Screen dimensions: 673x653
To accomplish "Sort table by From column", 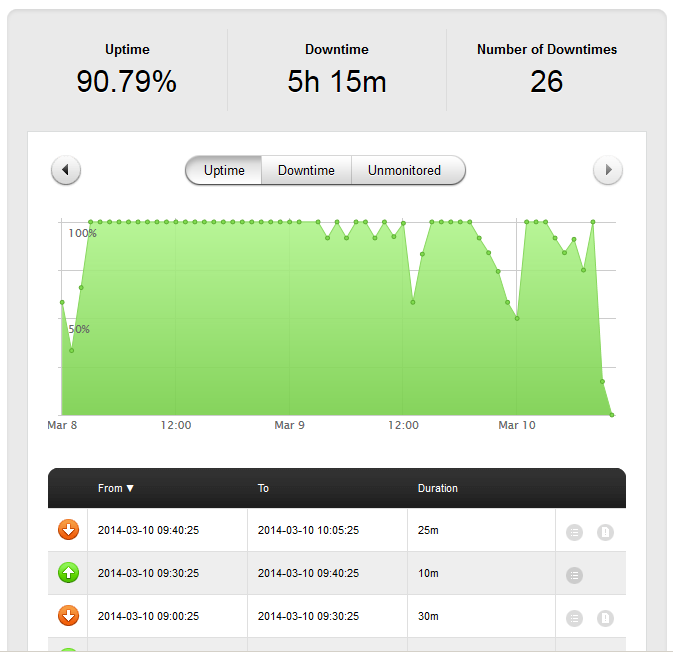I will pos(115,488).
